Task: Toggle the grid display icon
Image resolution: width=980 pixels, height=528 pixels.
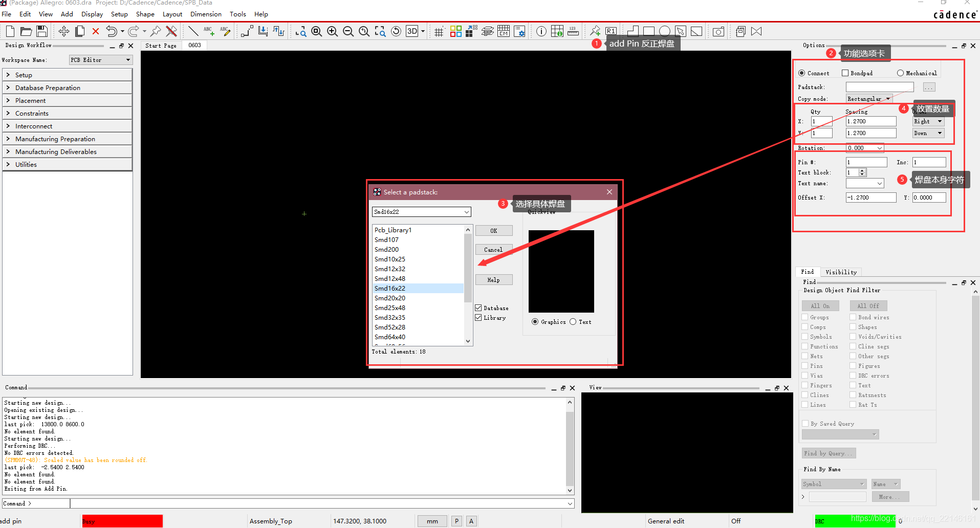Action: coord(439,32)
